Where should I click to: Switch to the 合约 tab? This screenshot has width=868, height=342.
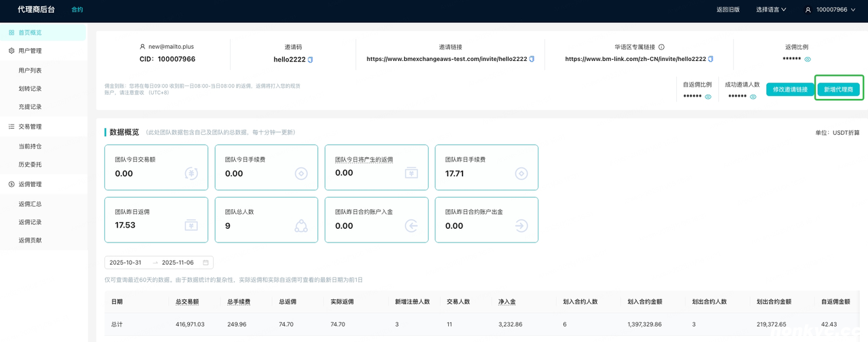pyautogui.click(x=77, y=10)
